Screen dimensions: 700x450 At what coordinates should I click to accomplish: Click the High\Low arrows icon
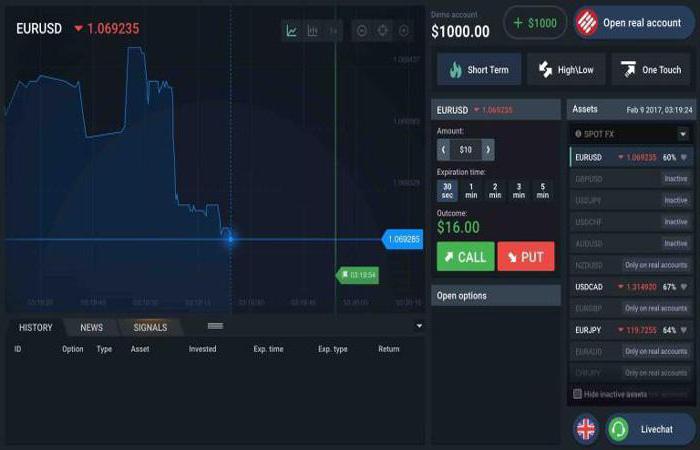pyautogui.click(x=545, y=69)
